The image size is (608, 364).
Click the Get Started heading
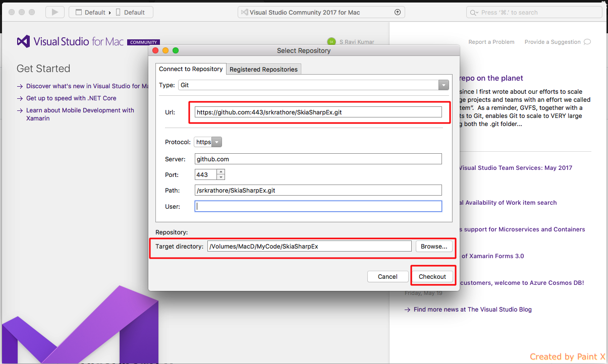coord(43,69)
